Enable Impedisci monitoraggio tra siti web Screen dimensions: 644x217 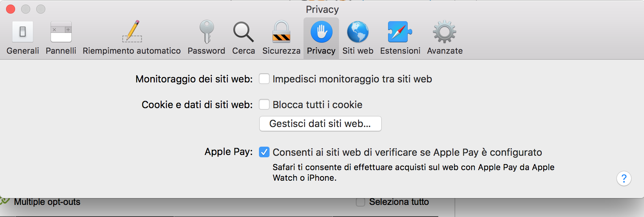(264, 79)
